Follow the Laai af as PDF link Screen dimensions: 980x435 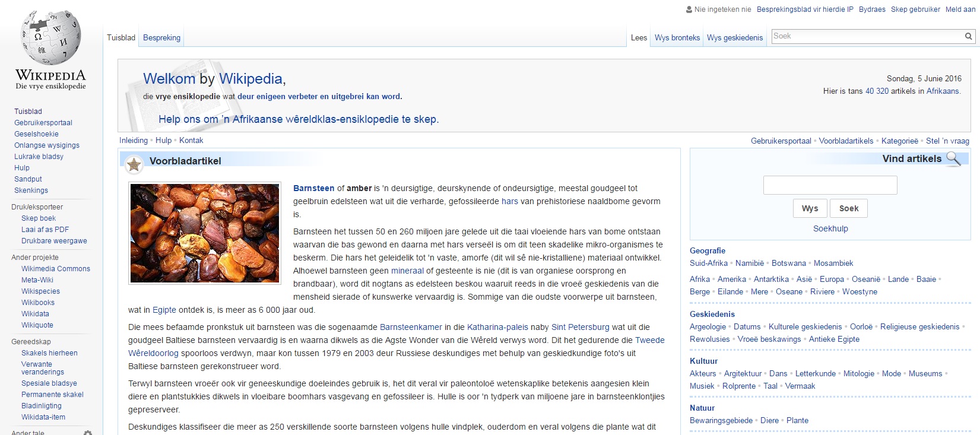click(45, 230)
